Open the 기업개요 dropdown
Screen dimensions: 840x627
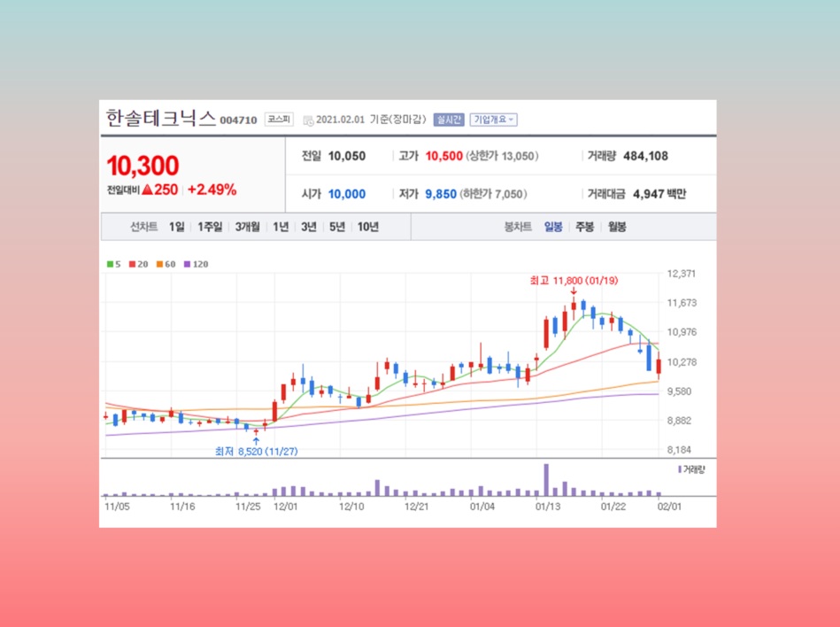tap(493, 120)
